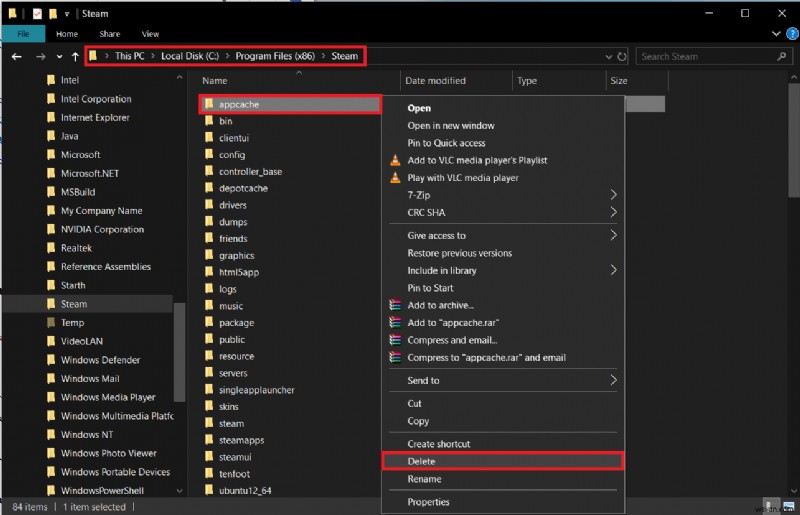Viewport: 800px width, 515px height.
Task: Click the Quick Access properties checkmark icon
Action: (x=37, y=14)
